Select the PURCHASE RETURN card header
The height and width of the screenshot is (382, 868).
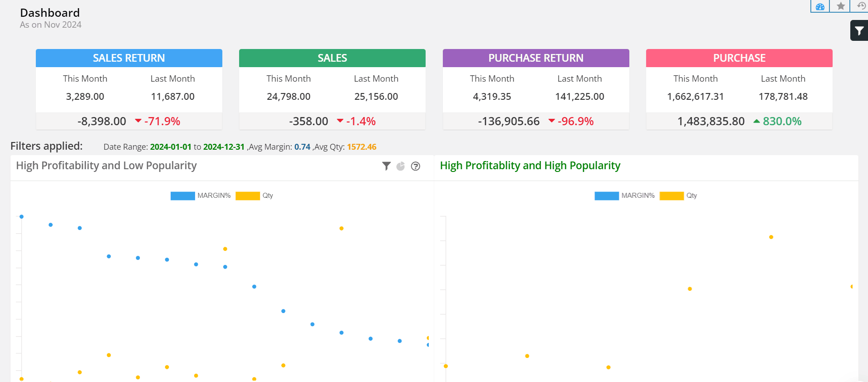click(536, 58)
